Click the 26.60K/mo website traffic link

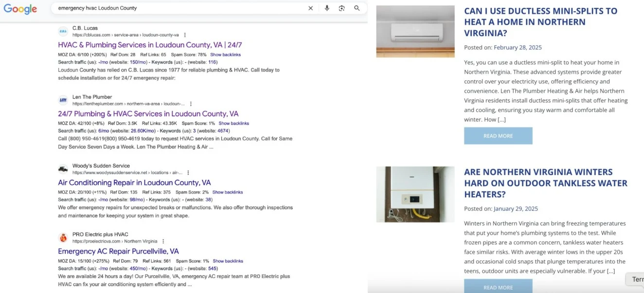point(143,131)
